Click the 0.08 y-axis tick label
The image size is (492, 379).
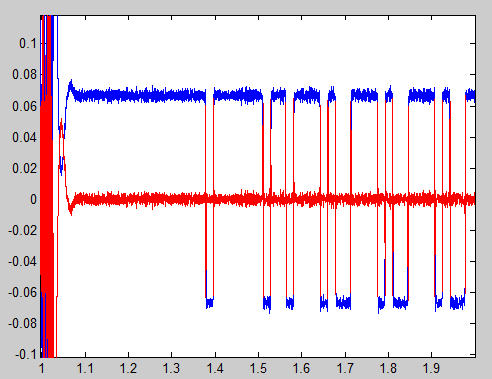click(24, 74)
